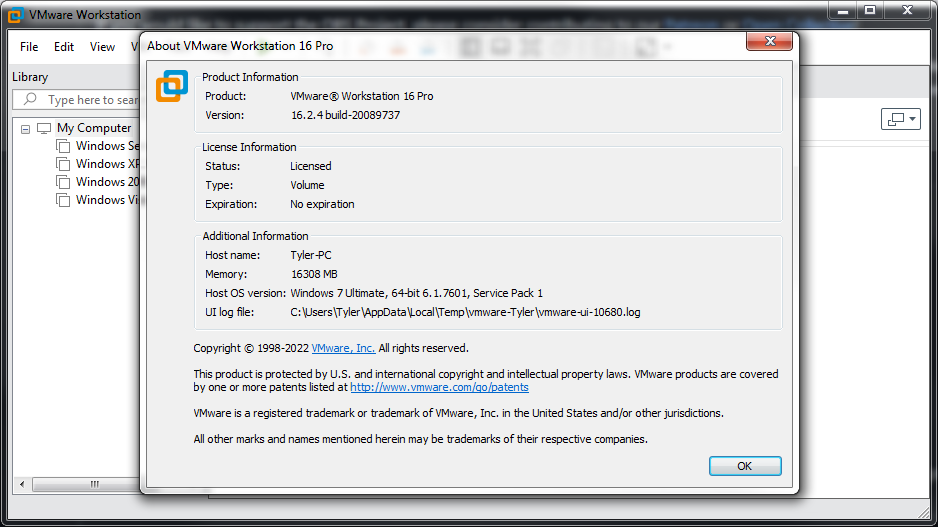Maximize the VMware Workstation window
938x527 pixels.
pos(870,10)
